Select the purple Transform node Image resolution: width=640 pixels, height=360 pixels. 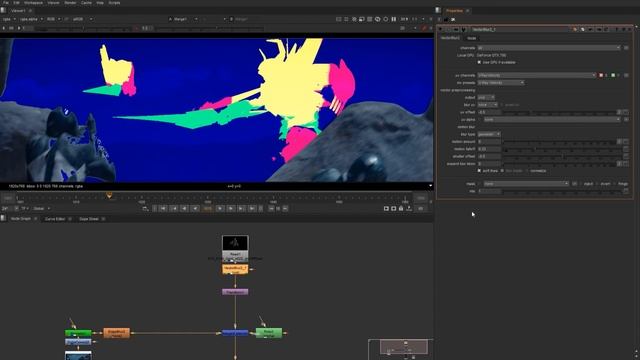point(235,292)
